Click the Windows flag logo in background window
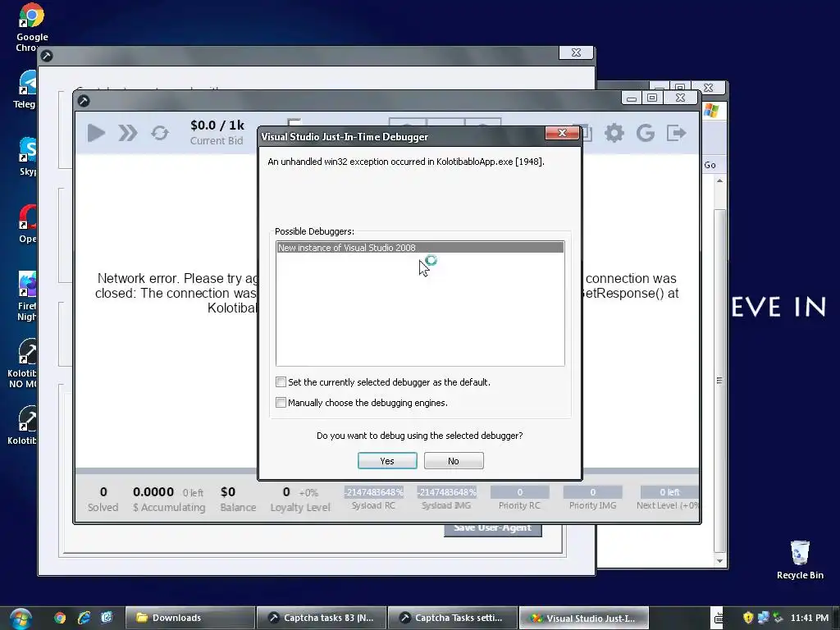The image size is (840, 630). click(x=711, y=111)
